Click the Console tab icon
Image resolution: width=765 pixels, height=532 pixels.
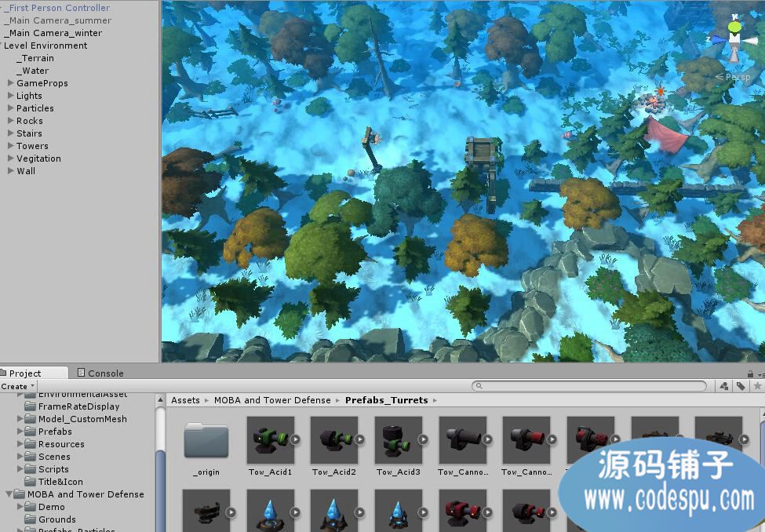point(82,373)
